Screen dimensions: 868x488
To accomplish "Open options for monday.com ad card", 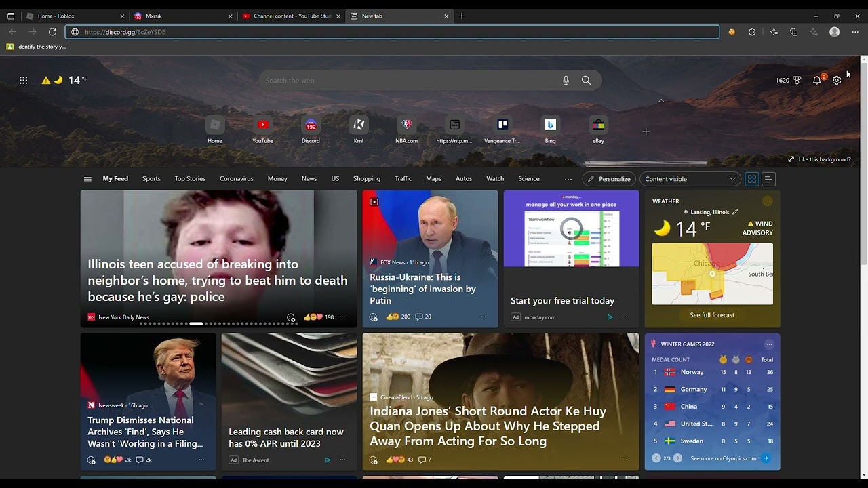I will click(625, 317).
